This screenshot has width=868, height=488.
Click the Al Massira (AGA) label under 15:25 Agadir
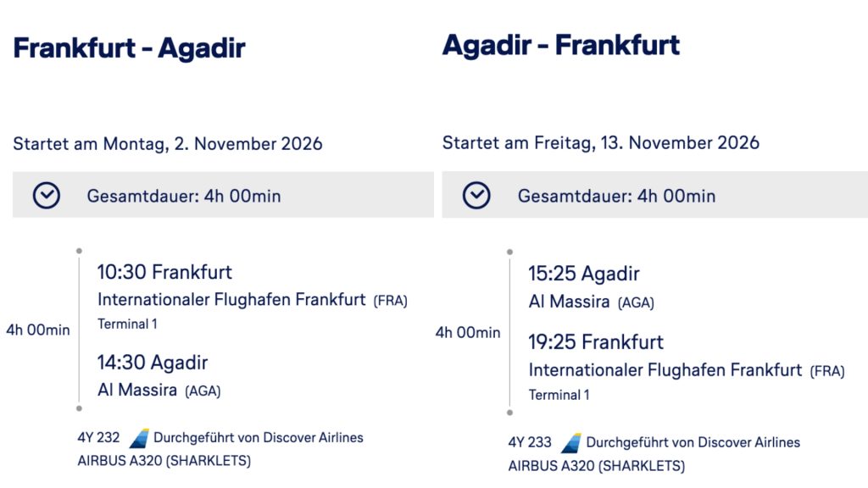[591, 302]
